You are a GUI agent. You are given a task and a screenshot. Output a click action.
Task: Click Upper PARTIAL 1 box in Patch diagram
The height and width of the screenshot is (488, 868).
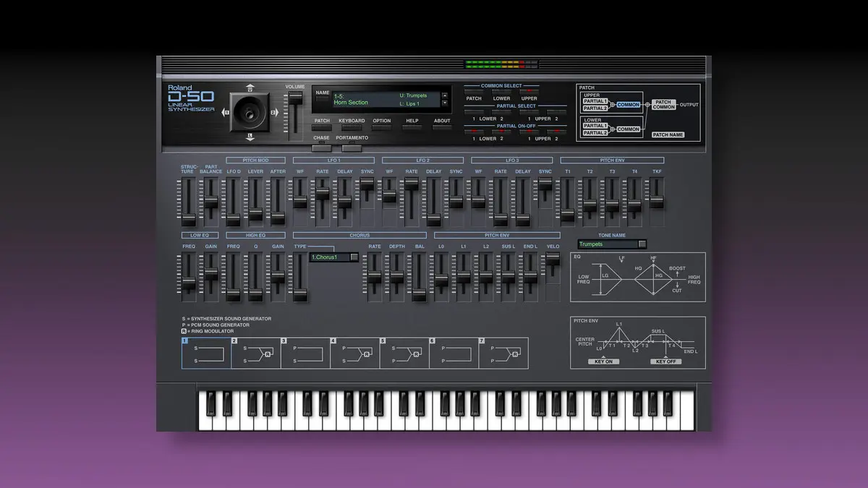595,101
